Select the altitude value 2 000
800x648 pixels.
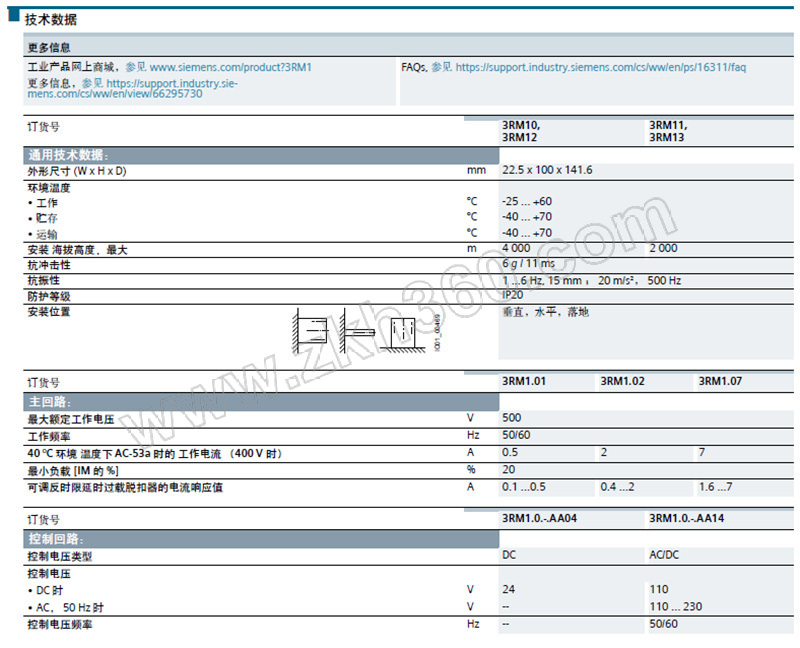coord(663,248)
